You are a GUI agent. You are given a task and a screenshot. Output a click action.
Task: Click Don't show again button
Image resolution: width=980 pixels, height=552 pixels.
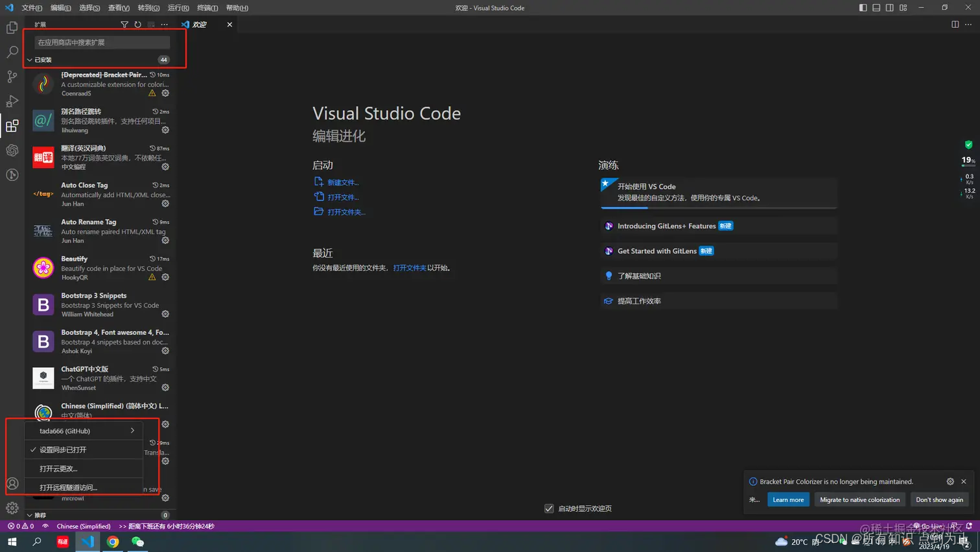point(939,499)
